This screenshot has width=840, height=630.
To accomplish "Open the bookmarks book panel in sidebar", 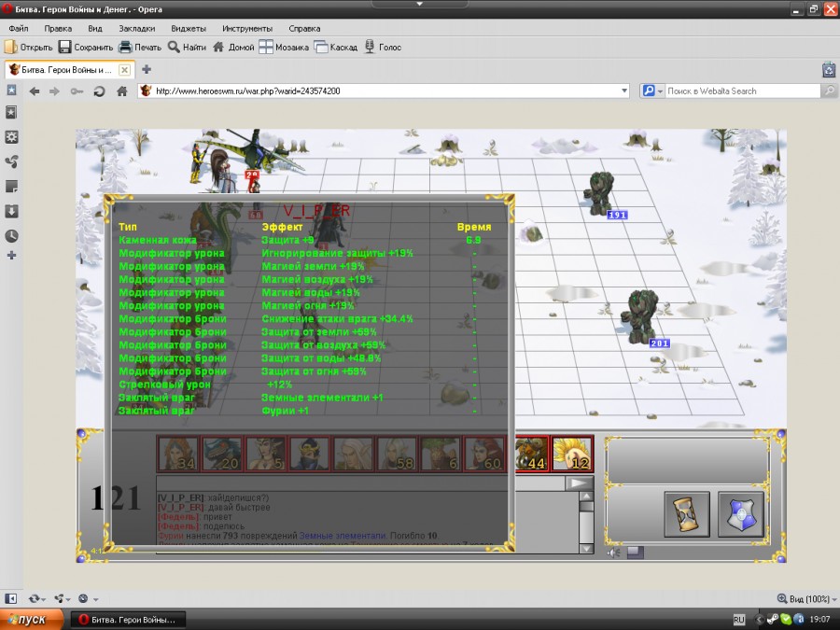I will pos(11,112).
